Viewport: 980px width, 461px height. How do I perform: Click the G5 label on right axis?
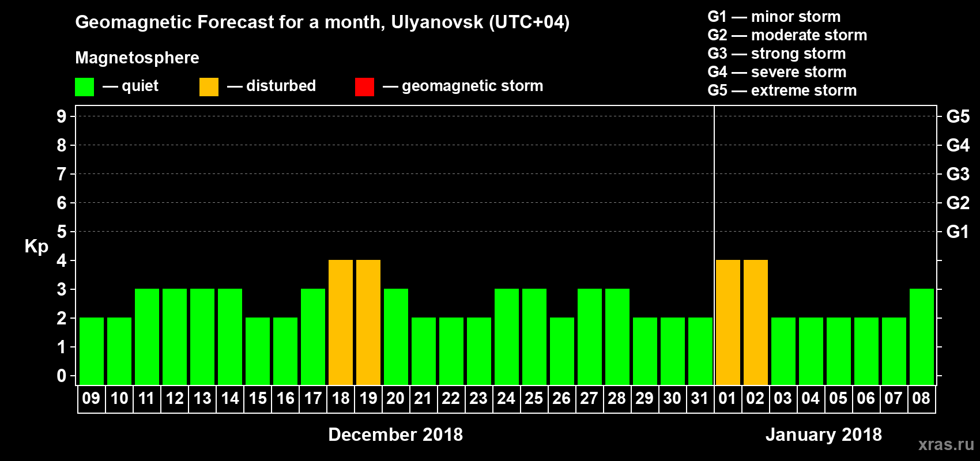[x=958, y=116]
